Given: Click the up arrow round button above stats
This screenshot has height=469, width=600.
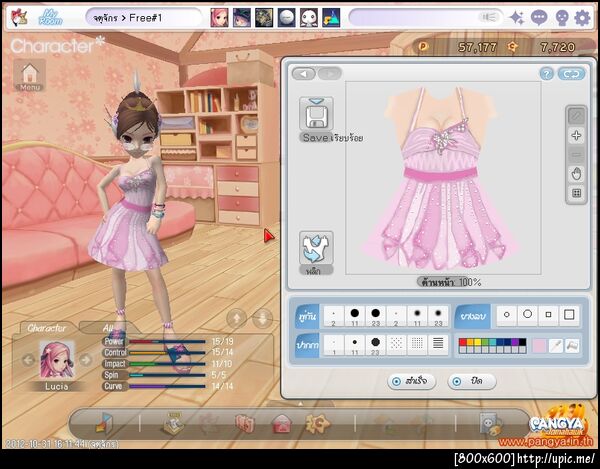Looking at the screenshot, I should (x=236, y=318).
